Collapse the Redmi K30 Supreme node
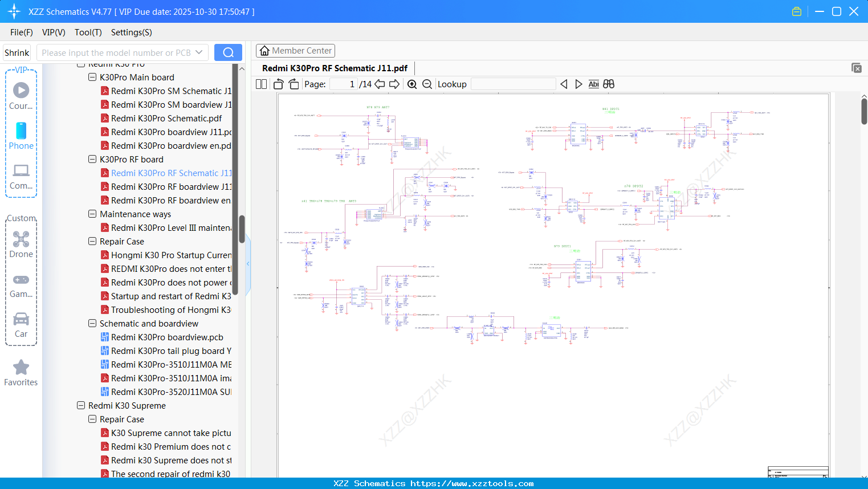This screenshot has height=489, width=868. (x=81, y=405)
